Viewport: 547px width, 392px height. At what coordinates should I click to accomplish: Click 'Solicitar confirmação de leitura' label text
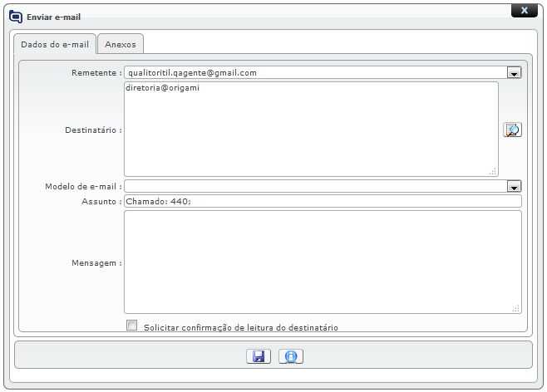coord(240,327)
